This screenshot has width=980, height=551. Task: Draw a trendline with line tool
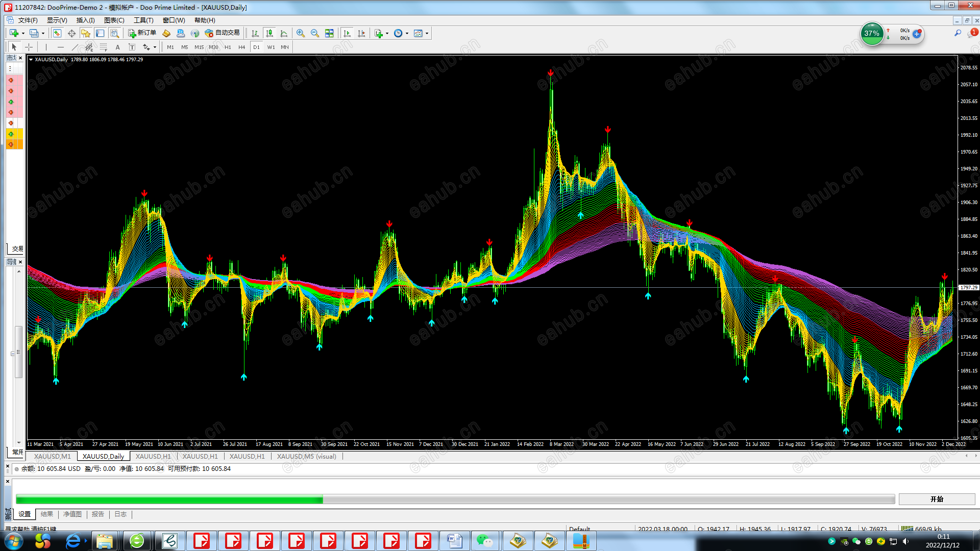pos(75,47)
